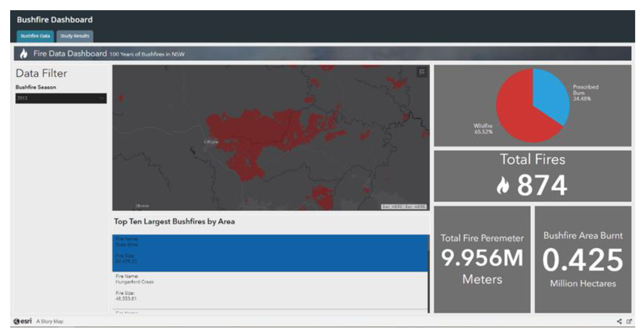Click the Esri HERE map attribution
Image resolution: width=644 pixels, height=336 pixels.
pos(404,207)
